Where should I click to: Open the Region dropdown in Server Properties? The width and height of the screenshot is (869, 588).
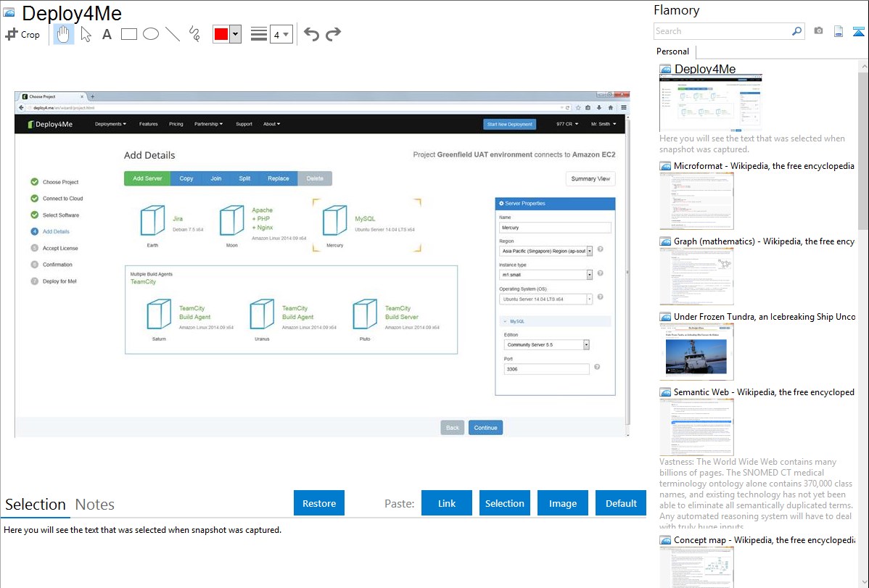546,251
